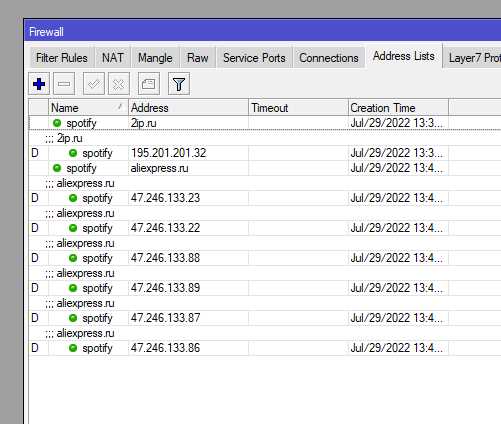
Task: Click the Timeout column header
Action: point(298,108)
